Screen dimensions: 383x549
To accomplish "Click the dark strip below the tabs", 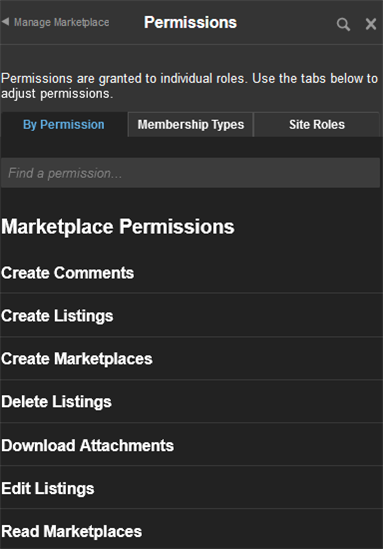I will pos(192,147).
